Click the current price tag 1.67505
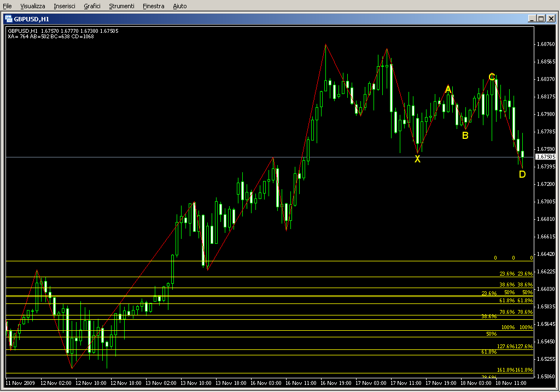 (x=546, y=157)
